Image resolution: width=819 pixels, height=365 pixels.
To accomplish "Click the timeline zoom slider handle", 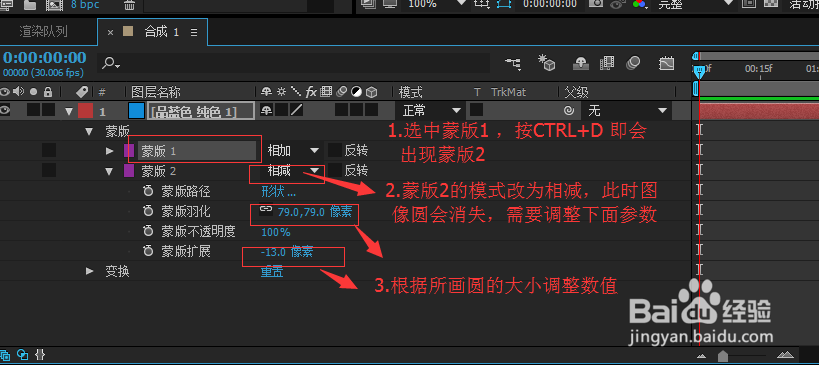I will [723, 356].
